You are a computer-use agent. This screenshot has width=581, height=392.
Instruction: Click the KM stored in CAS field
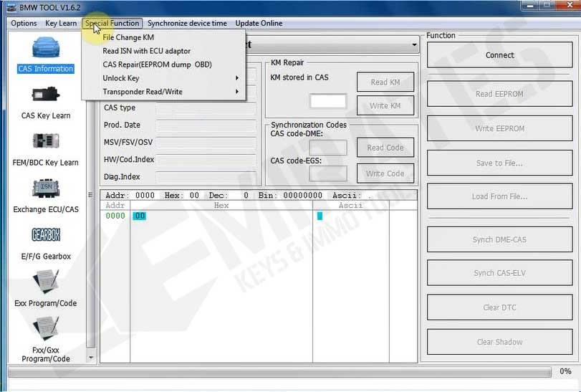[x=328, y=101]
